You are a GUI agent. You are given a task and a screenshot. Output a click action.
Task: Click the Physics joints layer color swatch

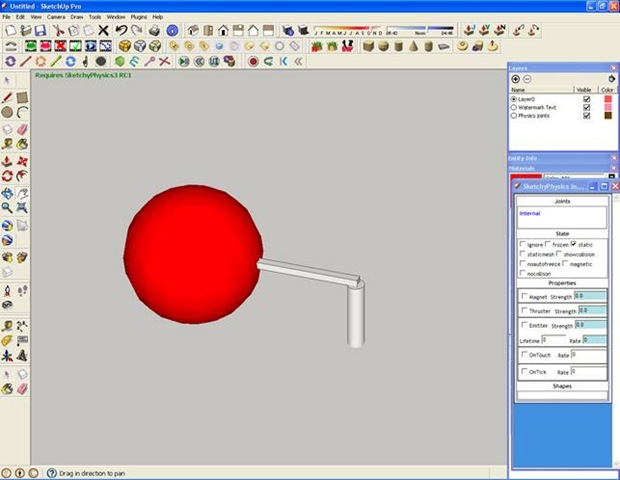pos(606,116)
